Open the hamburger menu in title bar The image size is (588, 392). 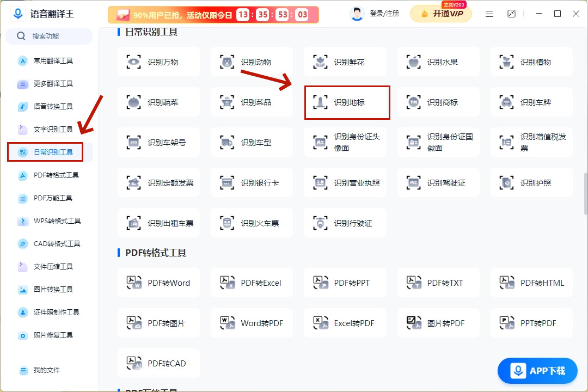point(489,14)
